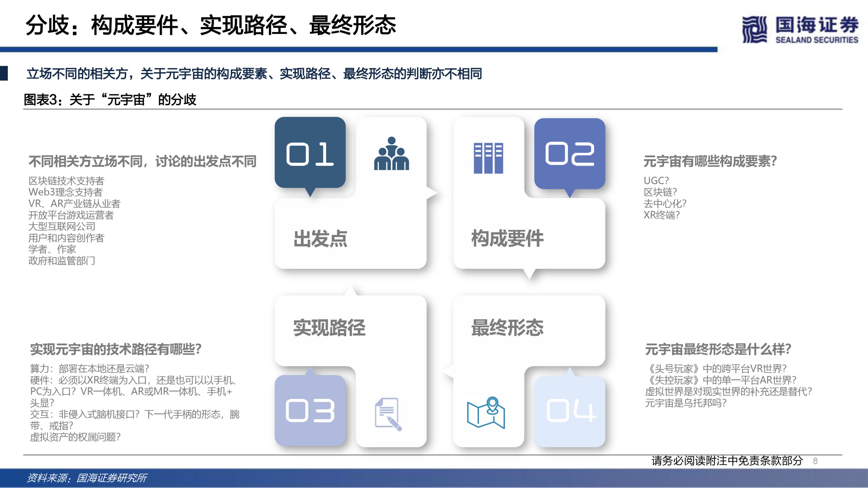This screenshot has height=488, width=868.
Task: Click the line XR终端?
Action: click(x=662, y=215)
